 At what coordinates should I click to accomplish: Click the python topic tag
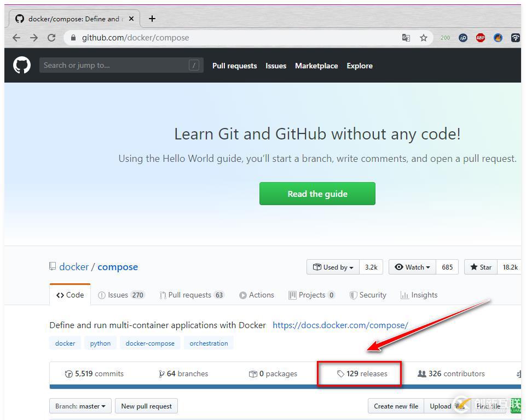(100, 343)
